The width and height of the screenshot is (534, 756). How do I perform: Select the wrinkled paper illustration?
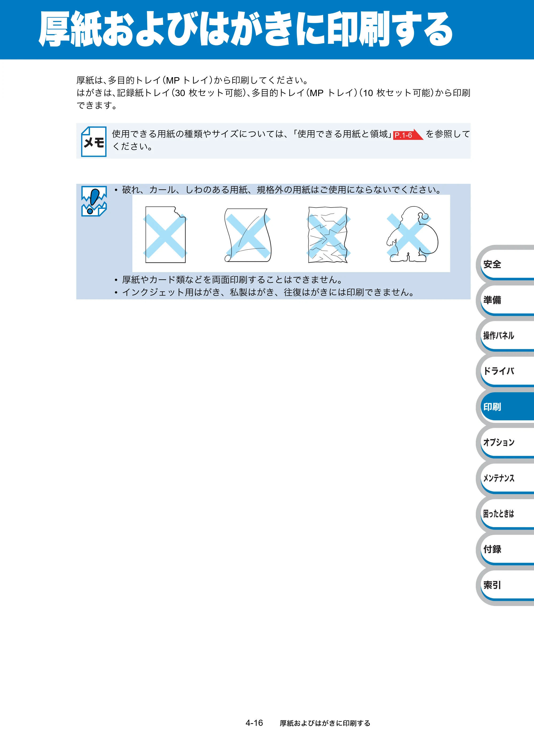click(x=328, y=235)
